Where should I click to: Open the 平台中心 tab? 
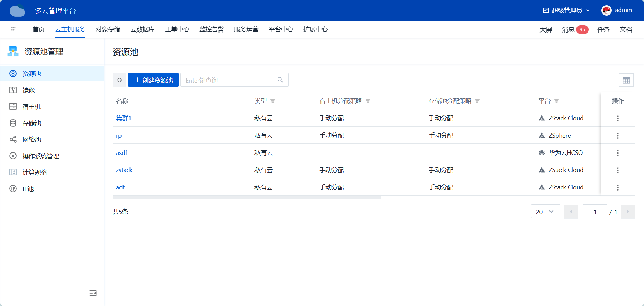tap(281, 29)
